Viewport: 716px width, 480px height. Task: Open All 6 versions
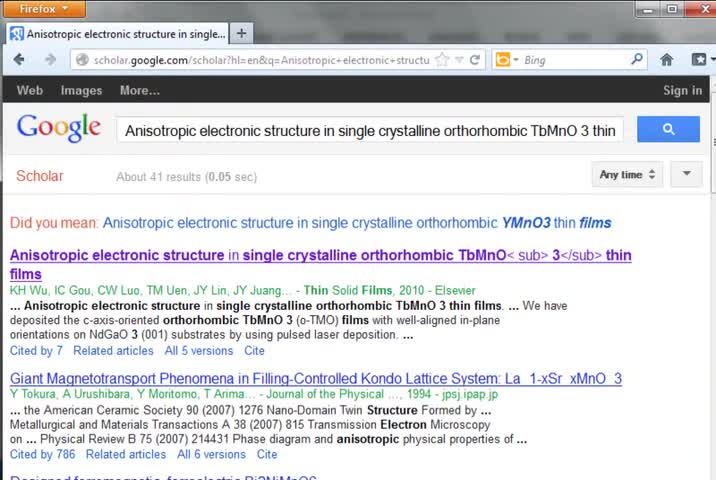(x=211, y=454)
